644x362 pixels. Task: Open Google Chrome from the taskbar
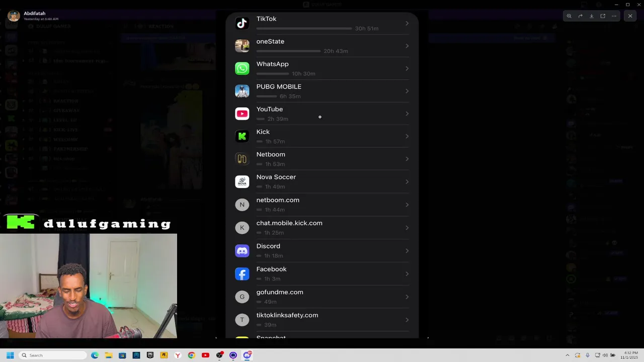(x=191, y=355)
